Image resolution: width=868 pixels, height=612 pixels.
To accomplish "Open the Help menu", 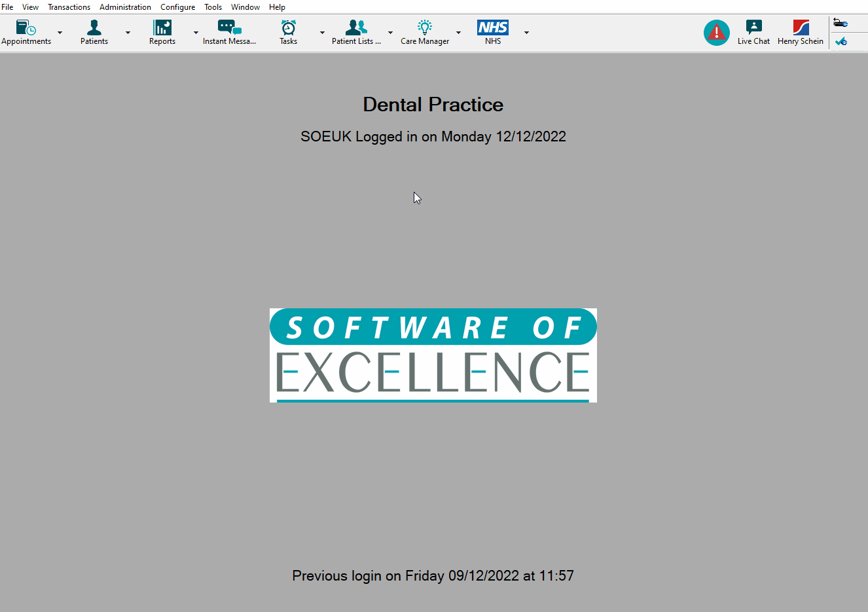I will (277, 7).
